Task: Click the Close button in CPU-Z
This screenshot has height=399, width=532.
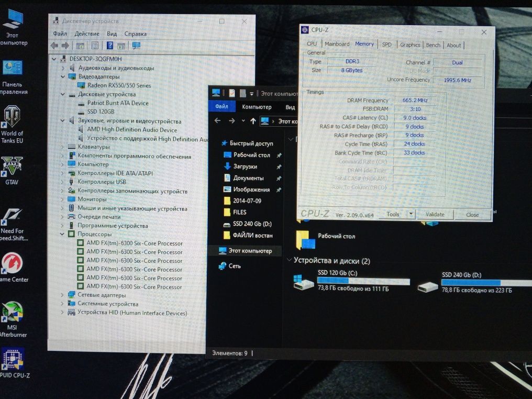Action: click(472, 215)
